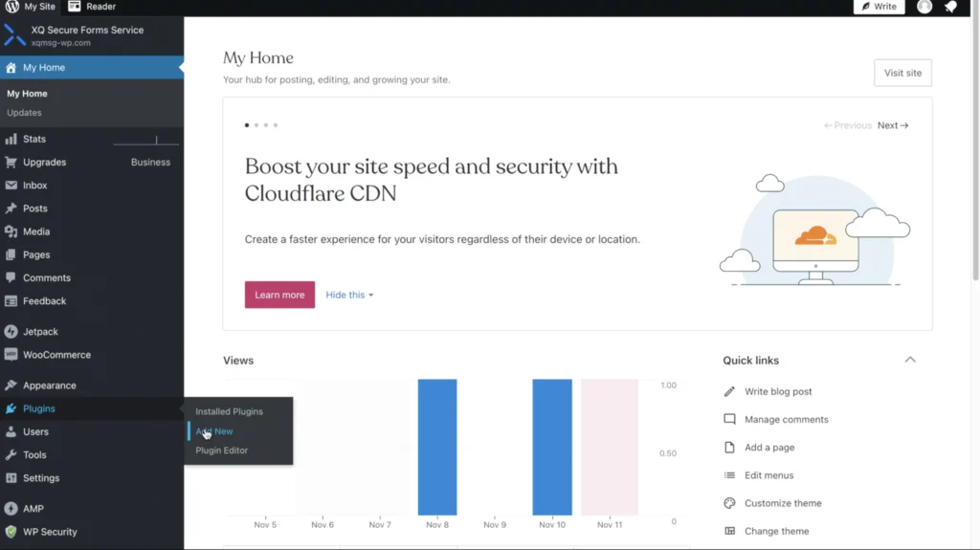The image size is (980, 550).
Task: Click the Learn more button
Action: (280, 295)
